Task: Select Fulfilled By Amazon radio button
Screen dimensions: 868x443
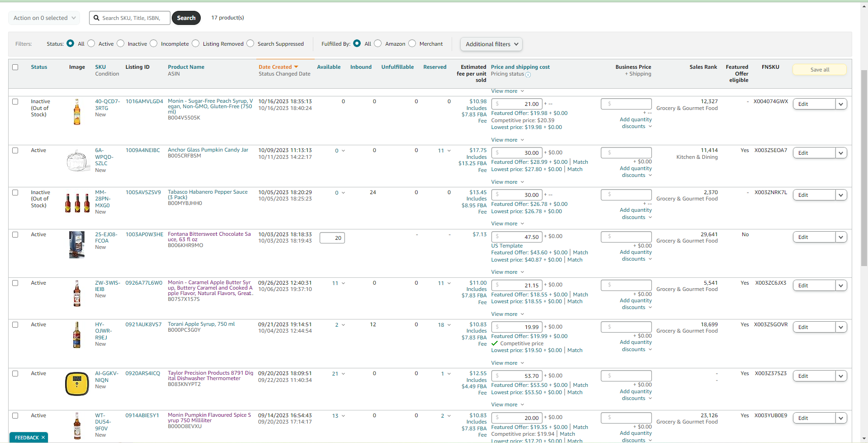Action: pos(378,43)
